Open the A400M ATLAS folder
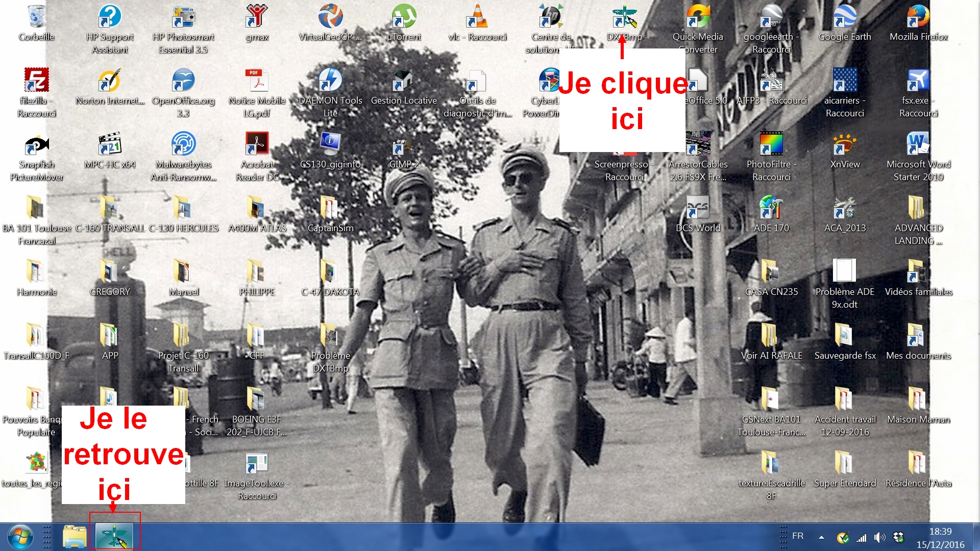The width and height of the screenshot is (980, 551). (257, 208)
